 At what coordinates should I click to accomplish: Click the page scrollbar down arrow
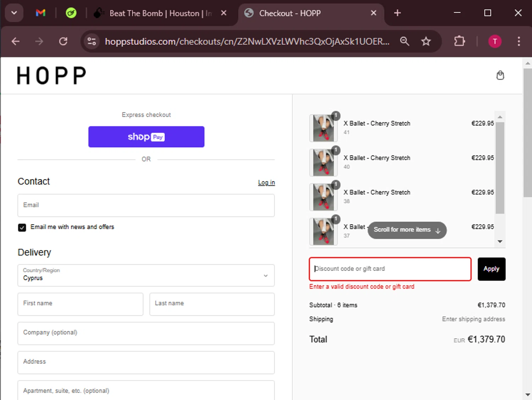pos(527,395)
